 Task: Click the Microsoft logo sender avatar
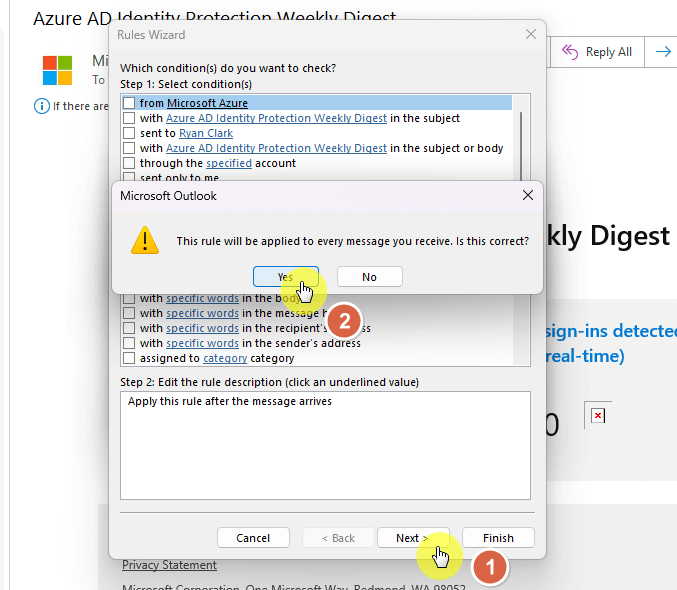(x=57, y=70)
